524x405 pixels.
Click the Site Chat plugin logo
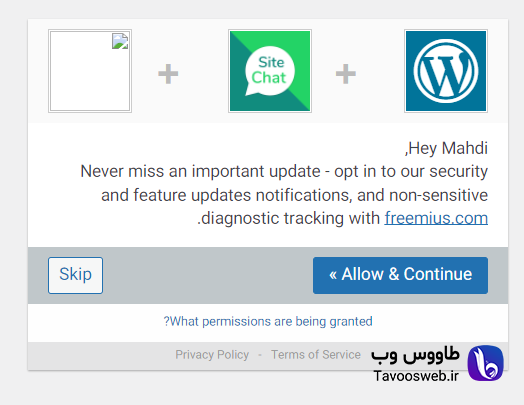coord(270,71)
